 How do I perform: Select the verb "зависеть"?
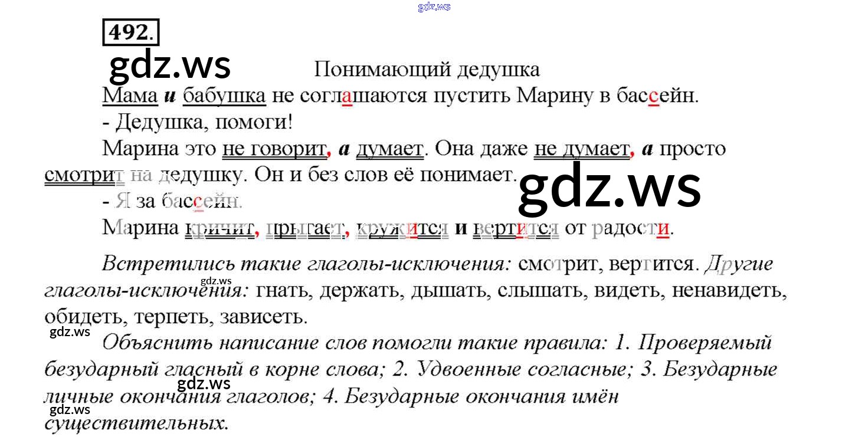coord(263,317)
